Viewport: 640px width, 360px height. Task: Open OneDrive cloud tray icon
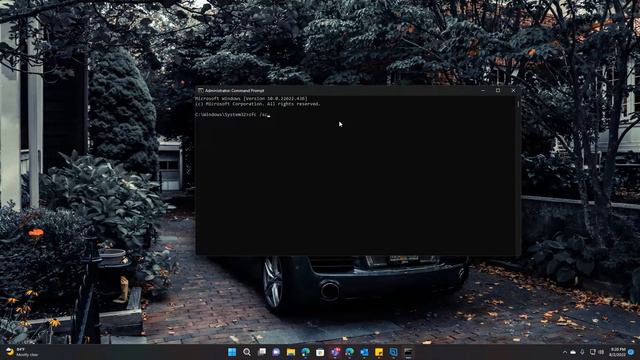(573, 352)
